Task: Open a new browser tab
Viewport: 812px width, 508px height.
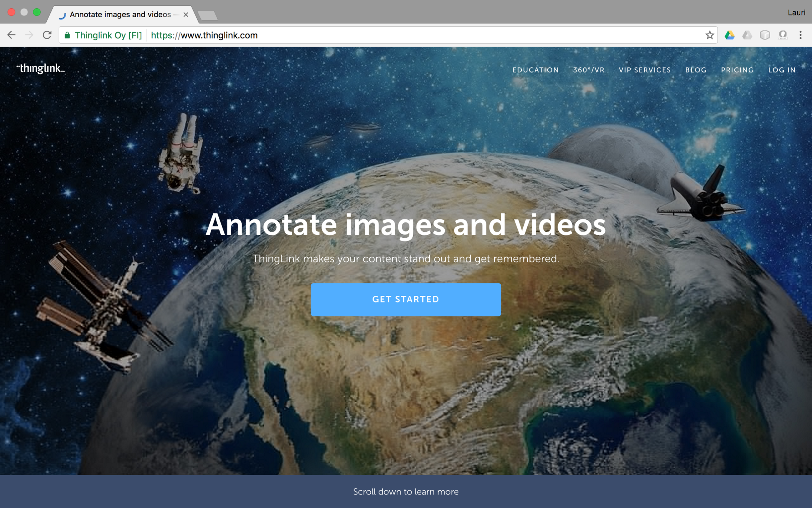Action: (208, 15)
